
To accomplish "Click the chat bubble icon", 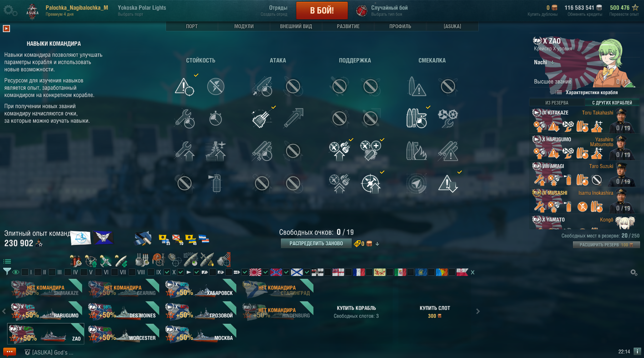I will [10, 352].
